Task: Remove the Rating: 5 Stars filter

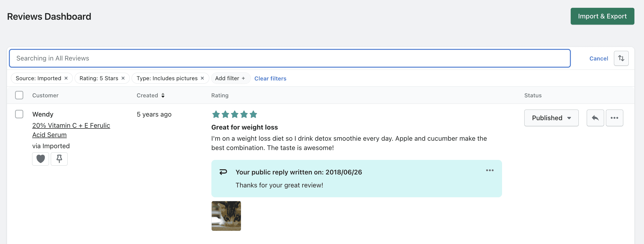Action: pos(123,78)
